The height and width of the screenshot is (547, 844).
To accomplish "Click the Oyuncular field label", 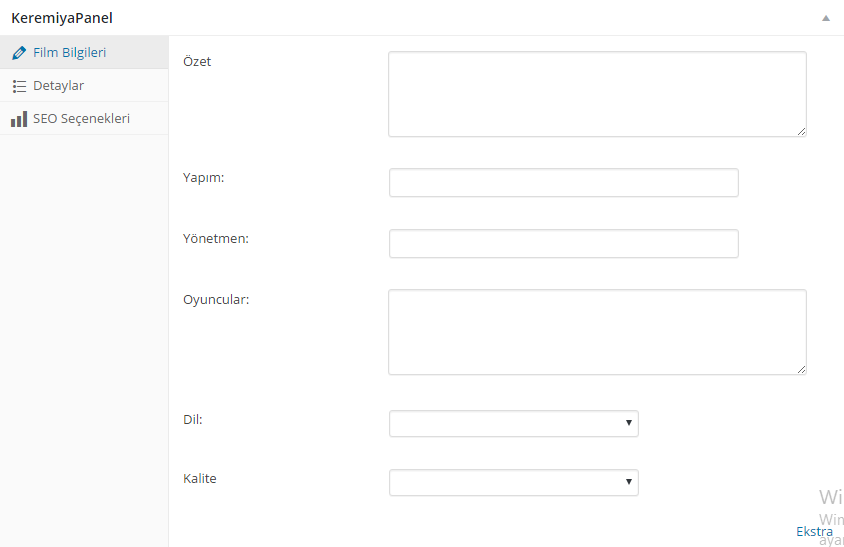I will click(x=216, y=299).
